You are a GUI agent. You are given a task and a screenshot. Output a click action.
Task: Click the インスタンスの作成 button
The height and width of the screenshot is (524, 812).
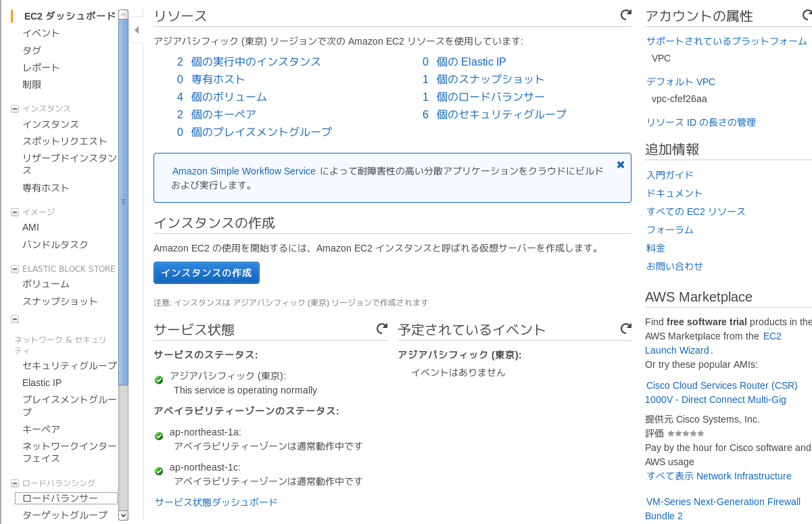206,273
